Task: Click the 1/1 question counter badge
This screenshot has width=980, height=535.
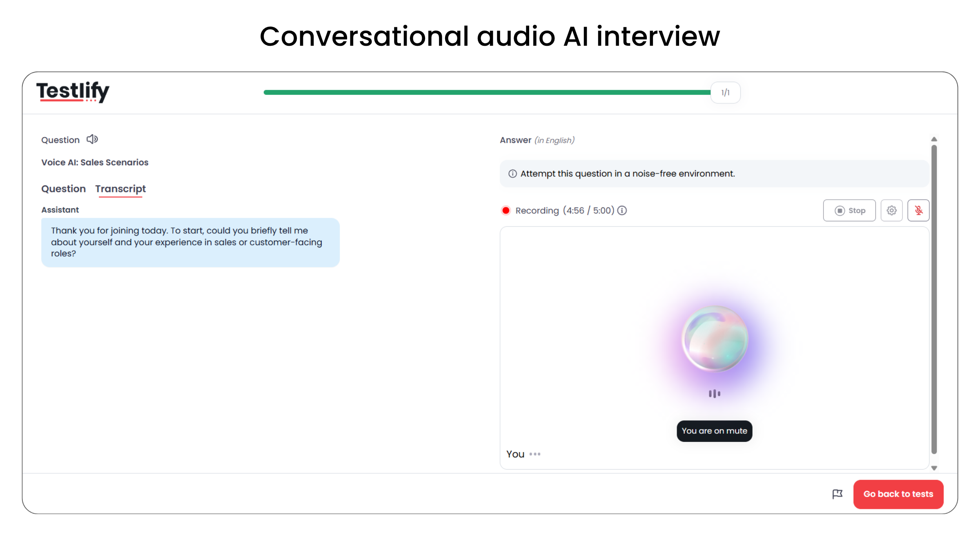Action: 725,93
